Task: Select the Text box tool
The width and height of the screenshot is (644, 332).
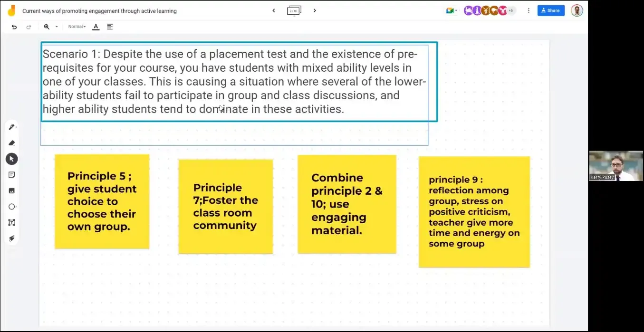Action: (x=12, y=222)
